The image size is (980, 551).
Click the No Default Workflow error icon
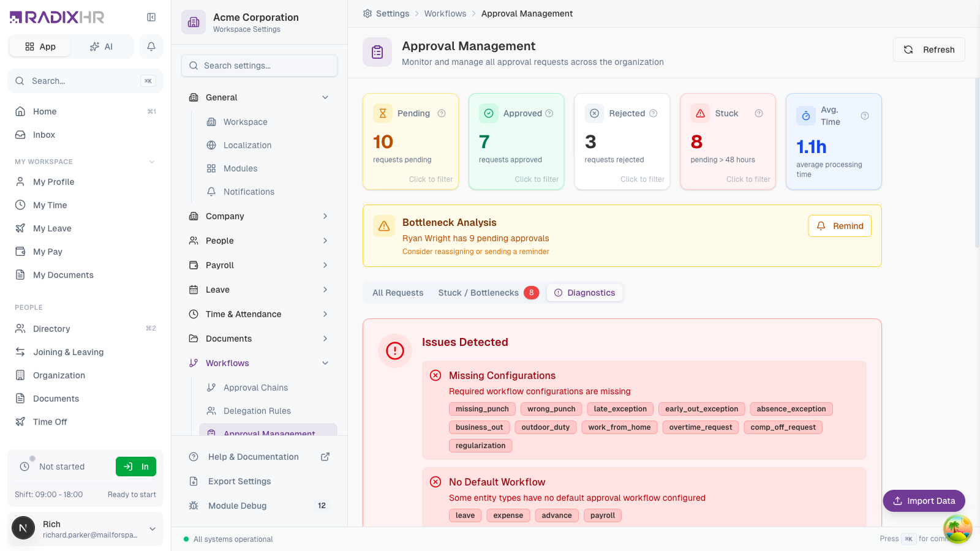coord(435,482)
